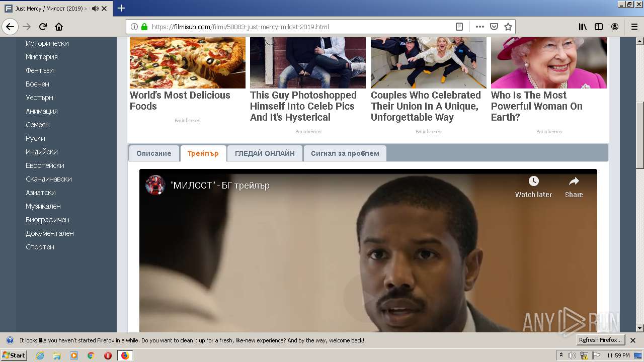This screenshot has width=644, height=362.
Task: Open the Азиатски category link
Action: pos(41,193)
